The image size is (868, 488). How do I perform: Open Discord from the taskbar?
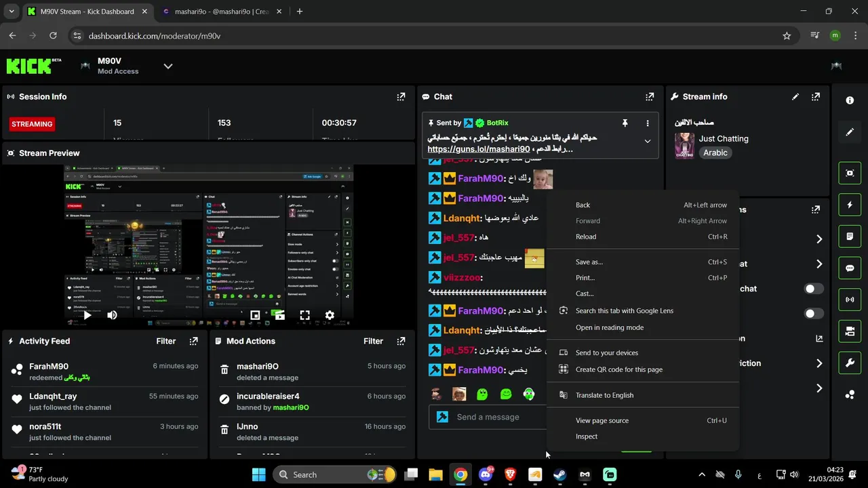tap(486, 474)
